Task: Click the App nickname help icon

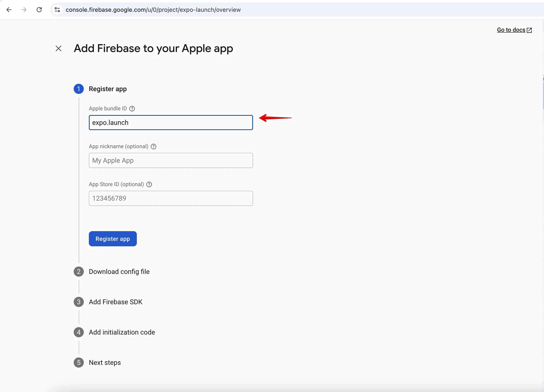Action: click(153, 147)
